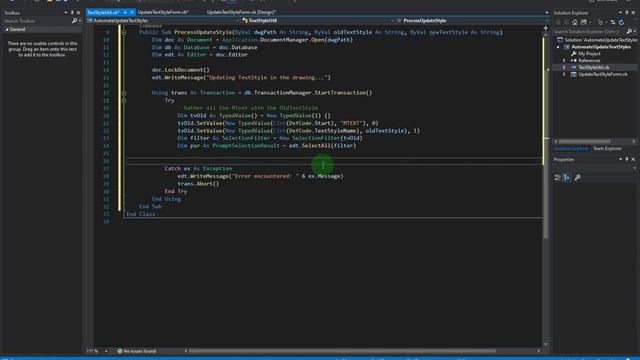640x360 pixels.
Task: Click Property Pages wrench icon in Properties
Action: tap(578, 178)
